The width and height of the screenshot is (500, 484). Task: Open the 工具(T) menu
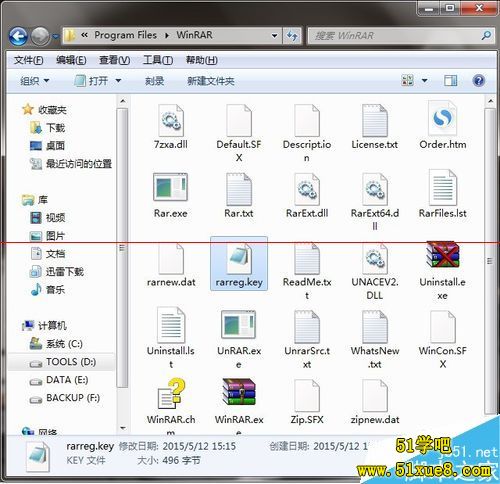158,60
